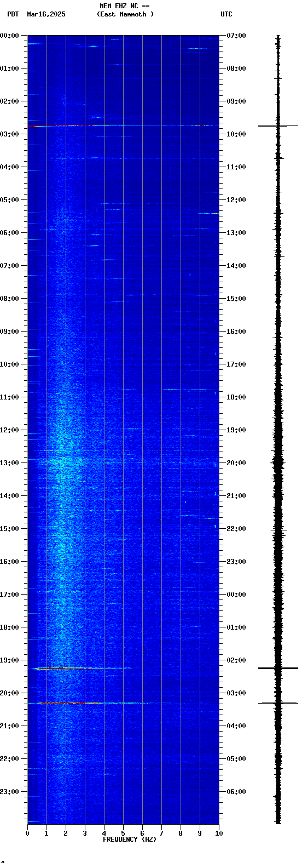Click the seismogram spike near 03:20 UTC
The width and height of the screenshot is (302, 868).
[278, 703]
